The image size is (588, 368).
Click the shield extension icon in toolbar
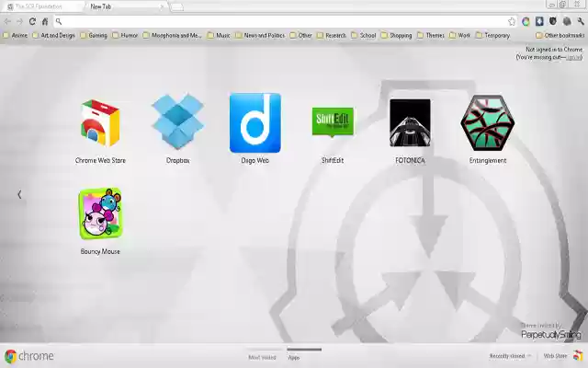click(x=553, y=21)
